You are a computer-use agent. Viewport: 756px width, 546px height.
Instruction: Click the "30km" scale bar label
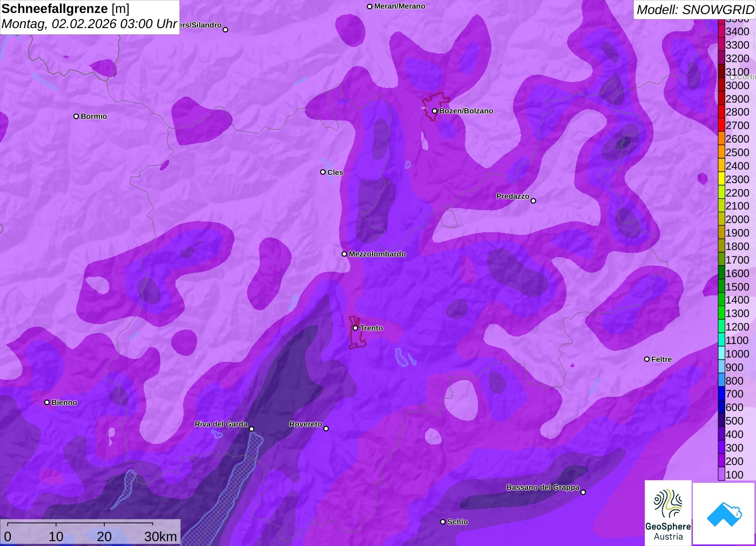160,536
